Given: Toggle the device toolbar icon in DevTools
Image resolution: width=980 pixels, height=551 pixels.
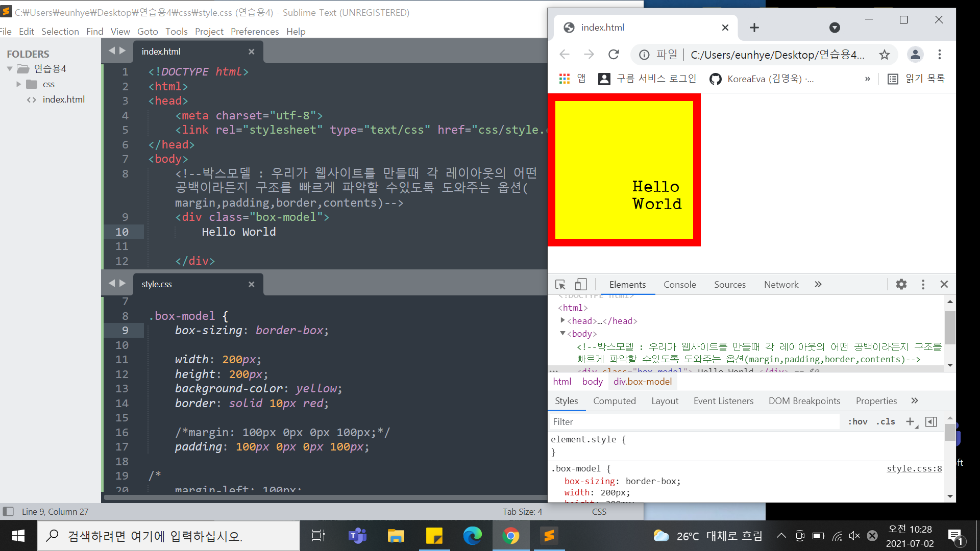Looking at the screenshot, I should point(581,285).
